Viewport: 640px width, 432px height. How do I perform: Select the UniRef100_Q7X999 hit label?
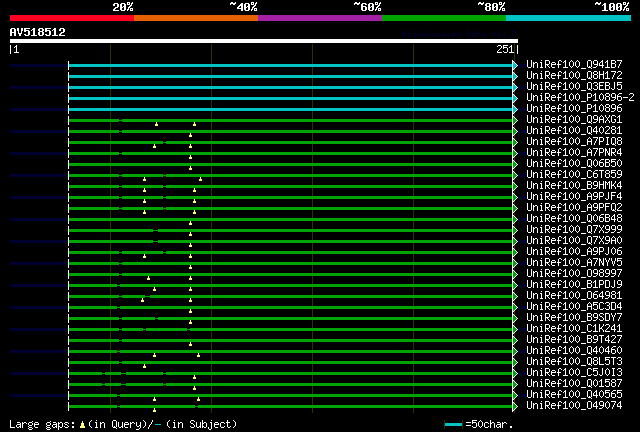[574, 230]
